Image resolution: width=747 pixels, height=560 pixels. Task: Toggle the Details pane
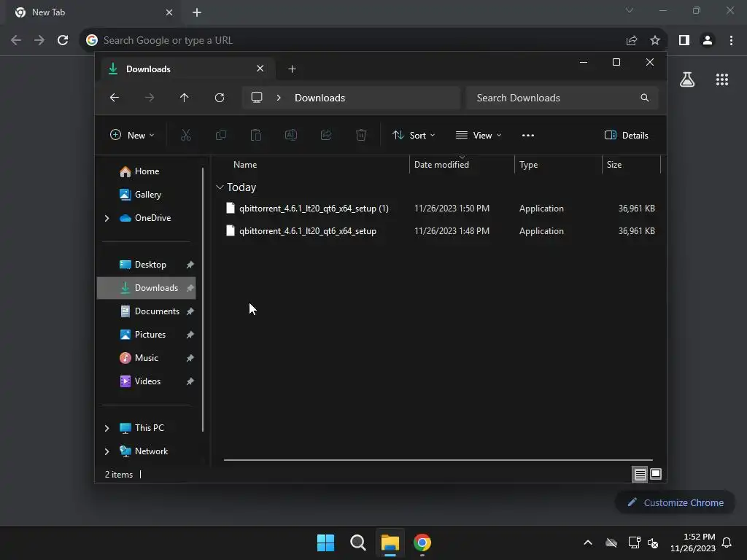(x=627, y=135)
